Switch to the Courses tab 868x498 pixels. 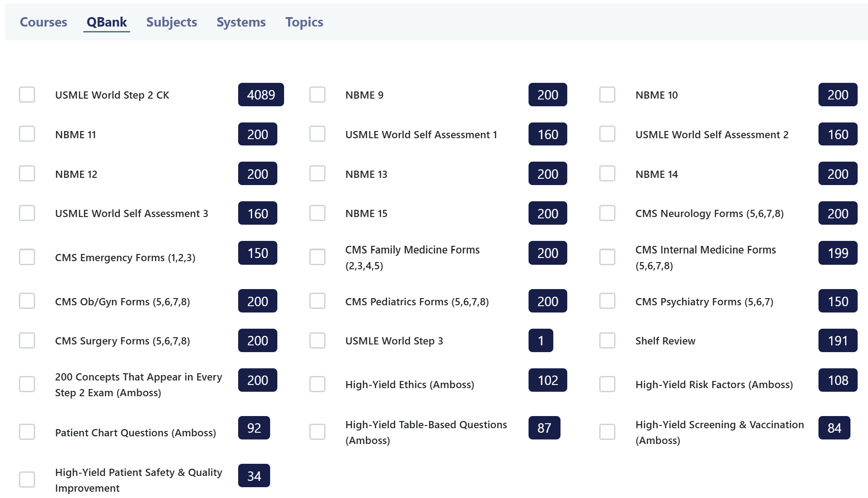(x=44, y=22)
